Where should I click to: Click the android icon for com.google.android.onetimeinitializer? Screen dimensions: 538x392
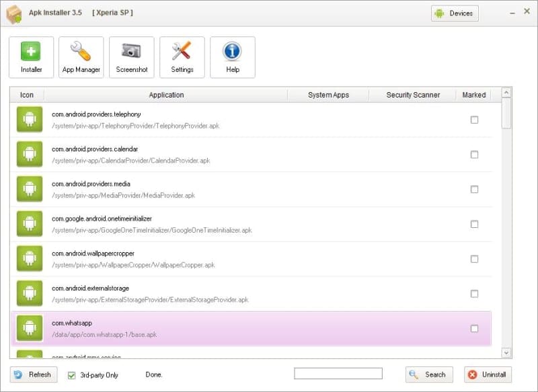point(30,224)
